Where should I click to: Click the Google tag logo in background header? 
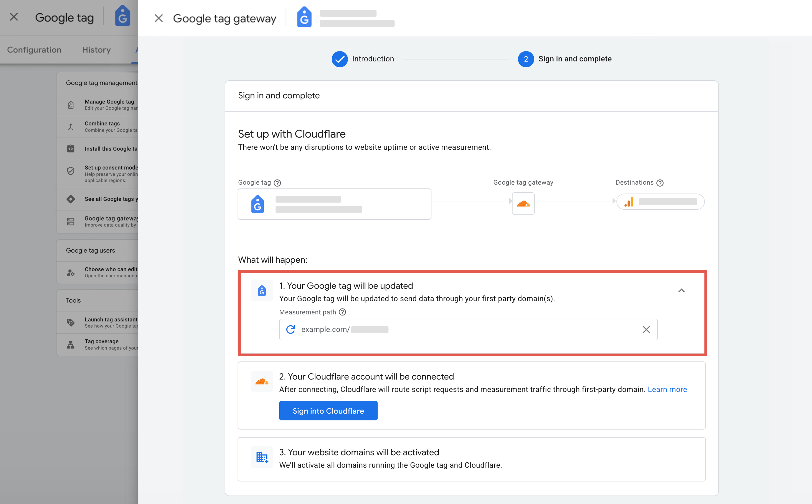tap(122, 16)
